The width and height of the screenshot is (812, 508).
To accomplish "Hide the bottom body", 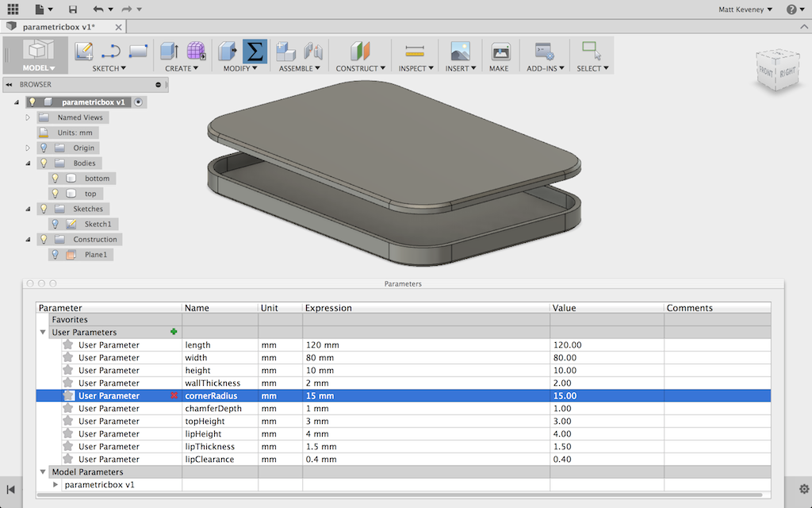I will 55,178.
